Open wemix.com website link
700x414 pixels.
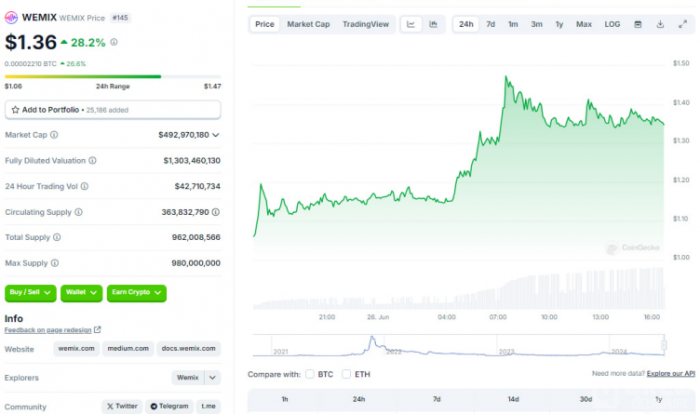pos(76,348)
